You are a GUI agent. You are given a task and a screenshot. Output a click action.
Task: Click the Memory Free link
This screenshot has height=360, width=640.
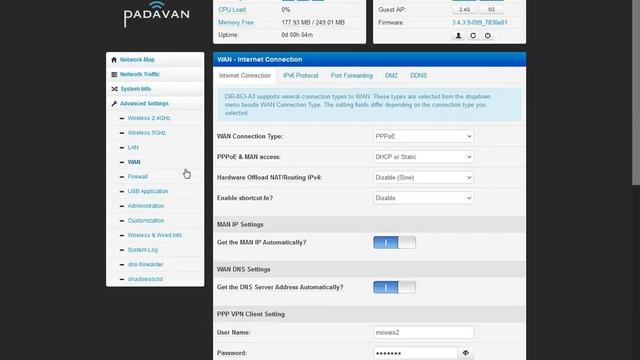coord(236,22)
